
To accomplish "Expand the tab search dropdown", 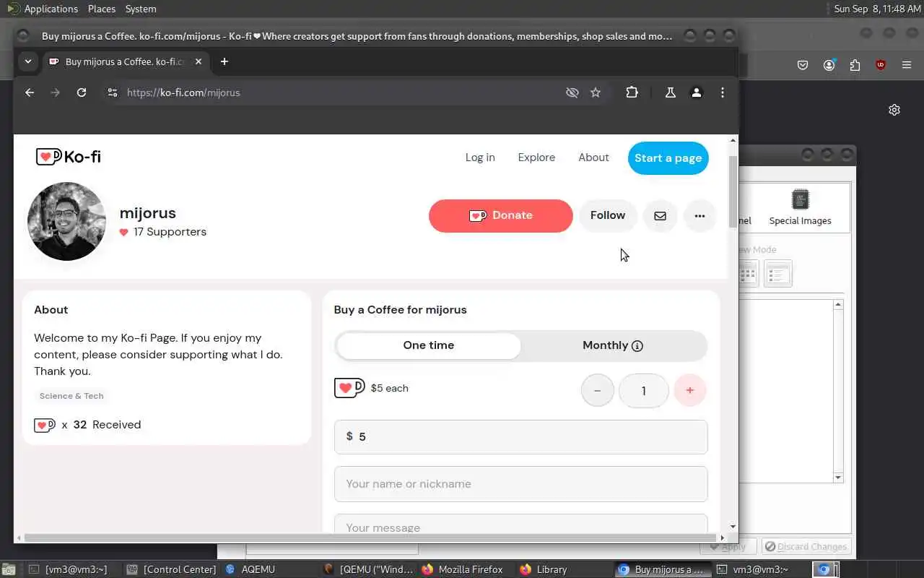I will pos(28,61).
